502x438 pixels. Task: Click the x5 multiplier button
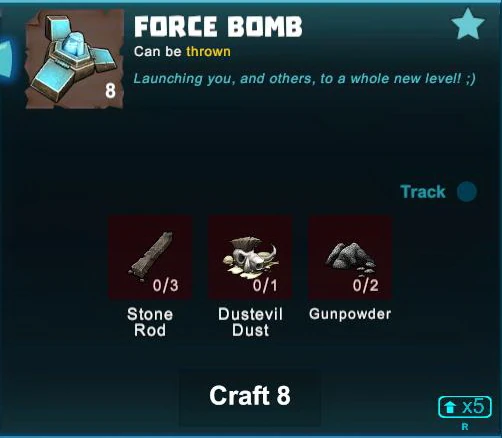(465, 407)
